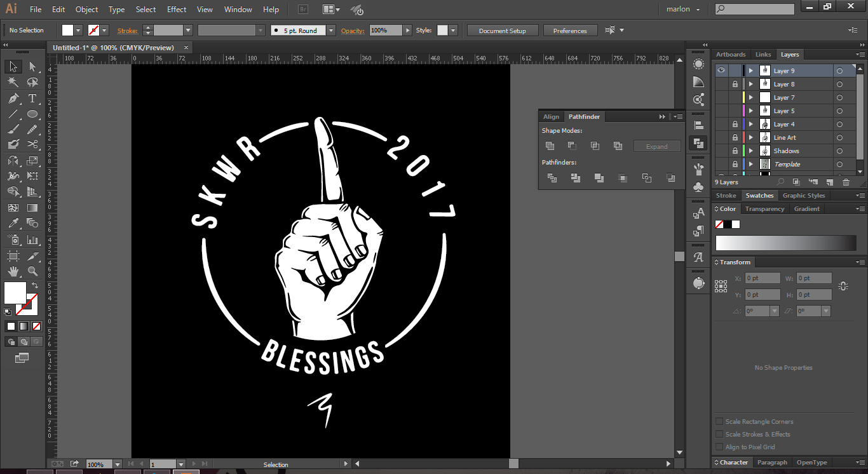Unlock Layer 4 via its lock icon
This screenshot has width=868, height=474.
[735, 124]
